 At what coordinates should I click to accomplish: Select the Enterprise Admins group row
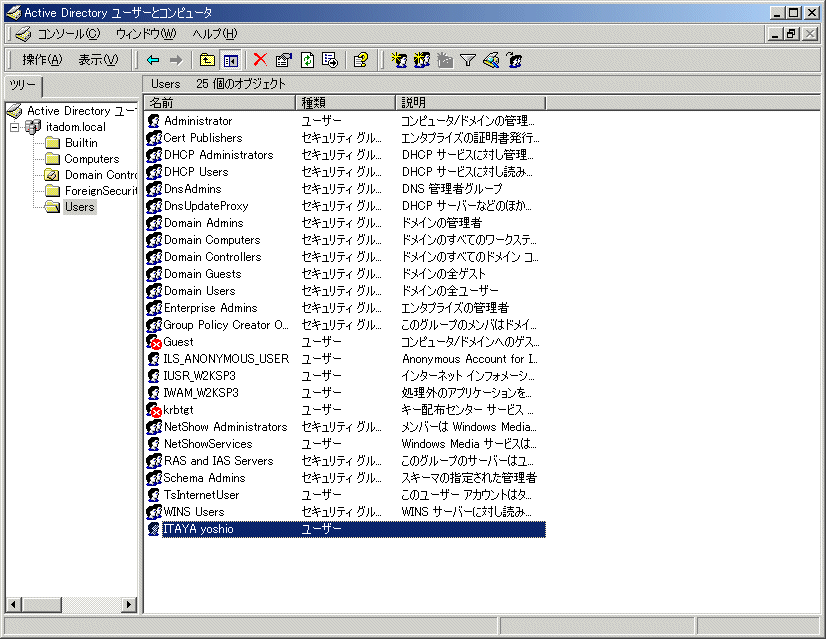point(346,308)
